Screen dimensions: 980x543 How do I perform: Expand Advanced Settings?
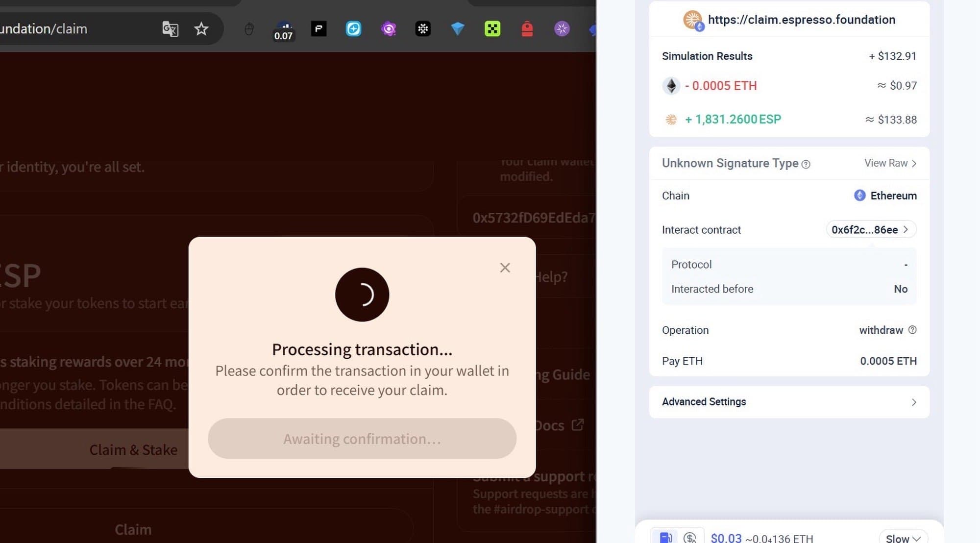[789, 402]
